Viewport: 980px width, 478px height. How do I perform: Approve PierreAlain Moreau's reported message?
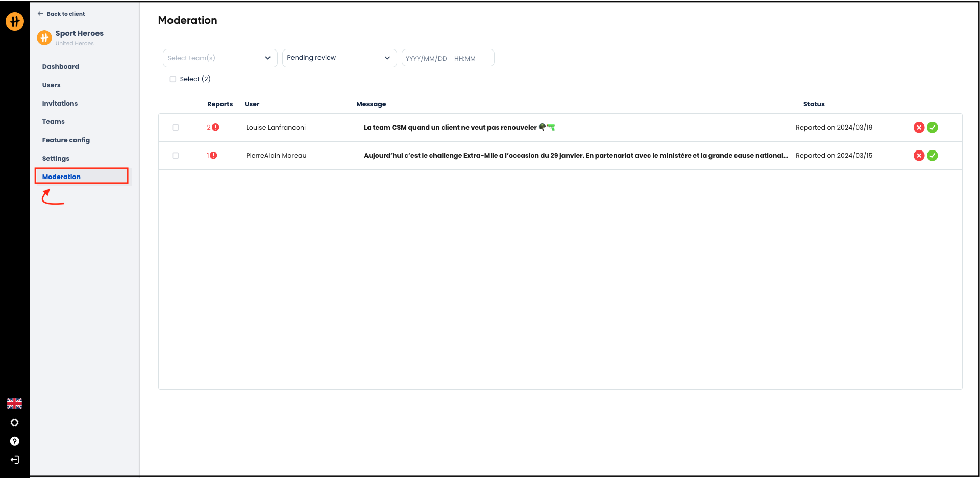tap(933, 156)
